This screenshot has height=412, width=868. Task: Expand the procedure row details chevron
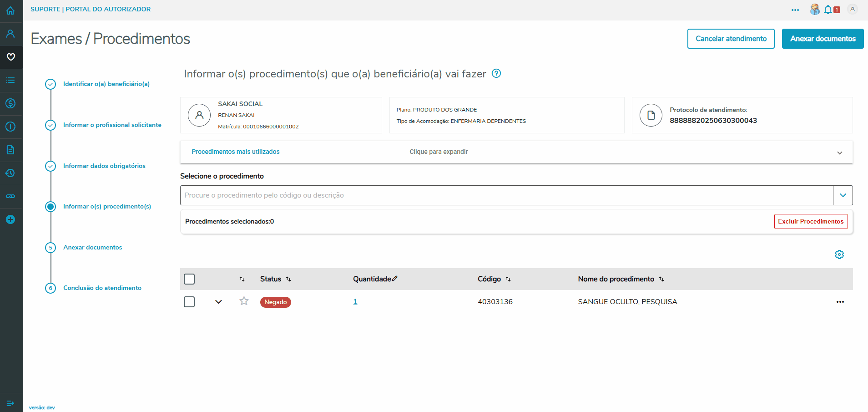click(218, 302)
